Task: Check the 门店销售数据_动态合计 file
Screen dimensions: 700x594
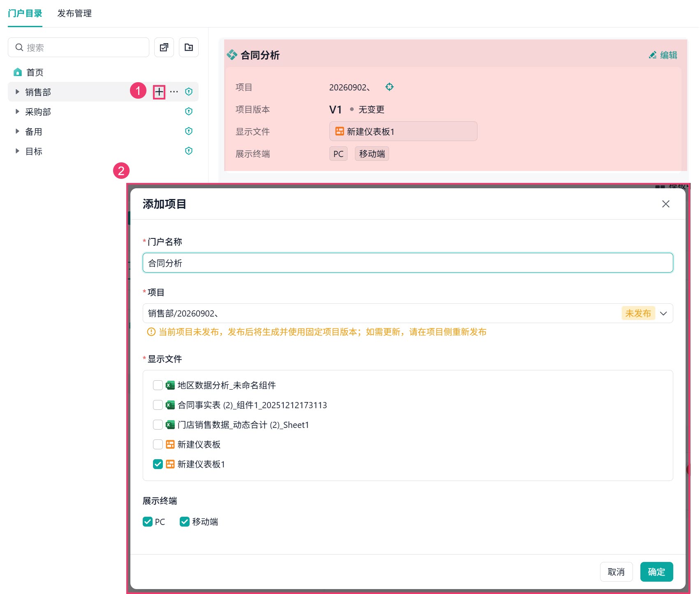Action: tap(158, 425)
